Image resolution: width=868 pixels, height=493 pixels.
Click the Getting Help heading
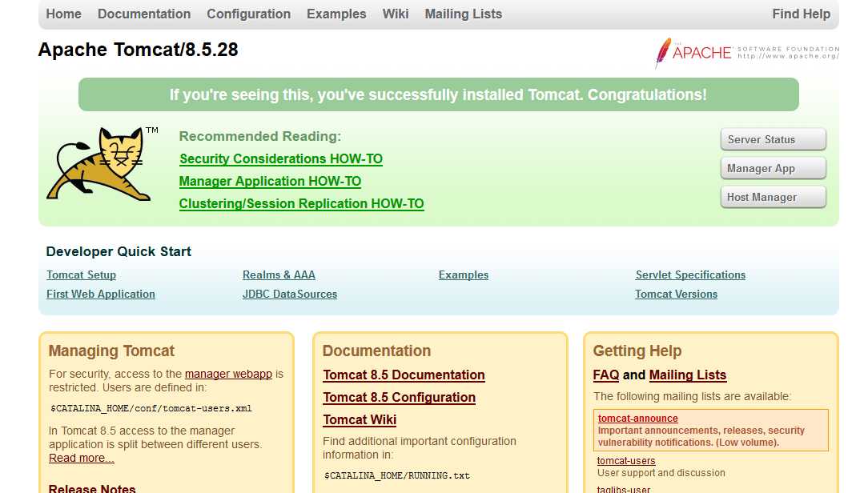[x=637, y=351]
